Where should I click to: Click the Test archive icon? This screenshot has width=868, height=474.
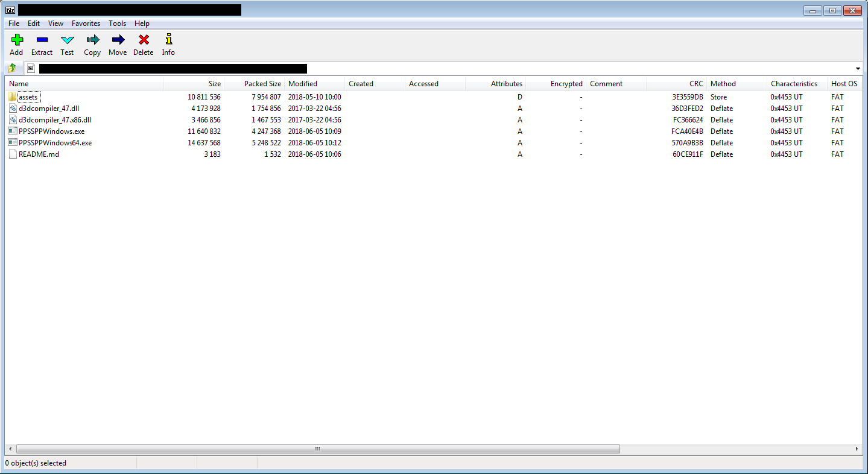[67, 40]
